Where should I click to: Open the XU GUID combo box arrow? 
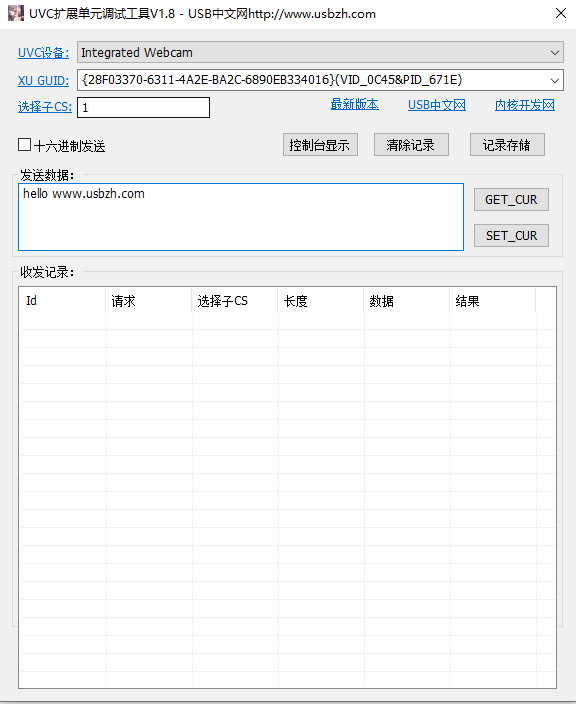[x=555, y=80]
